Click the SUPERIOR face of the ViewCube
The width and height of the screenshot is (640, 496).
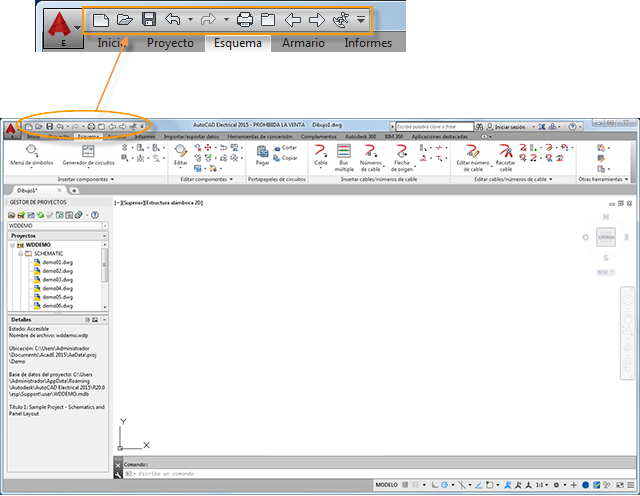pos(606,237)
